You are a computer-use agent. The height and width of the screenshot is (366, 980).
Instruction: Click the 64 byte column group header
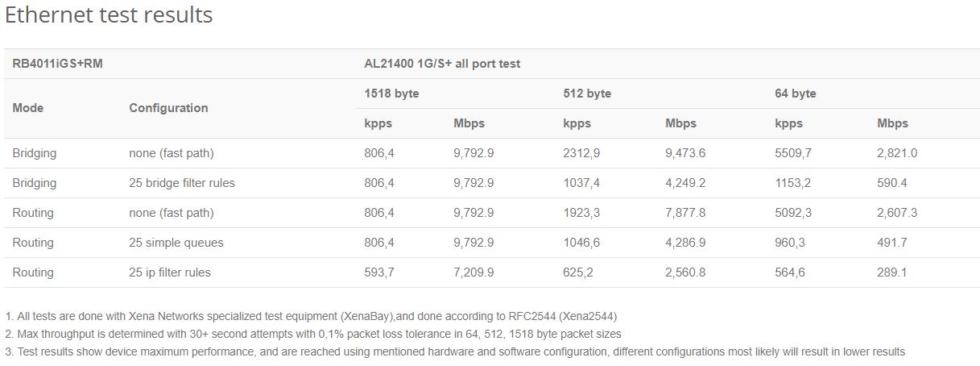(x=796, y=94)
